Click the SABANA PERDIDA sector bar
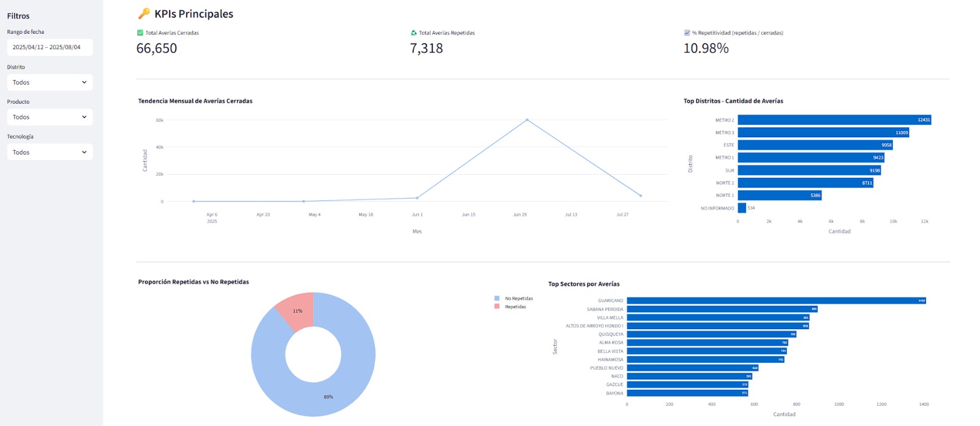 click(722, 309)
